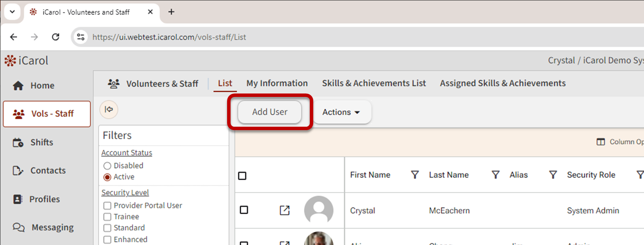Open Shifts calendar icon in sidebar
The height and width of the screenshot is (245, 644).
pos(18,142)
